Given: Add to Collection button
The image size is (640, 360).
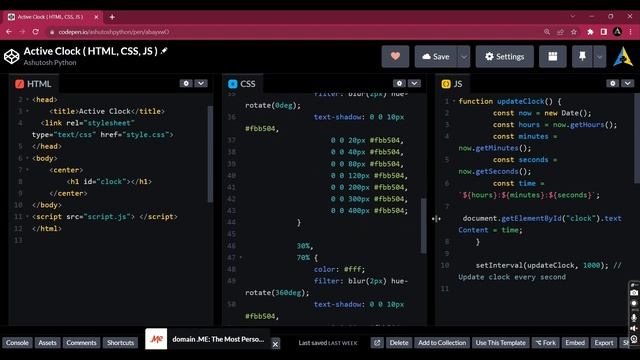Looking at the screenshot, I should coord(442,342).
